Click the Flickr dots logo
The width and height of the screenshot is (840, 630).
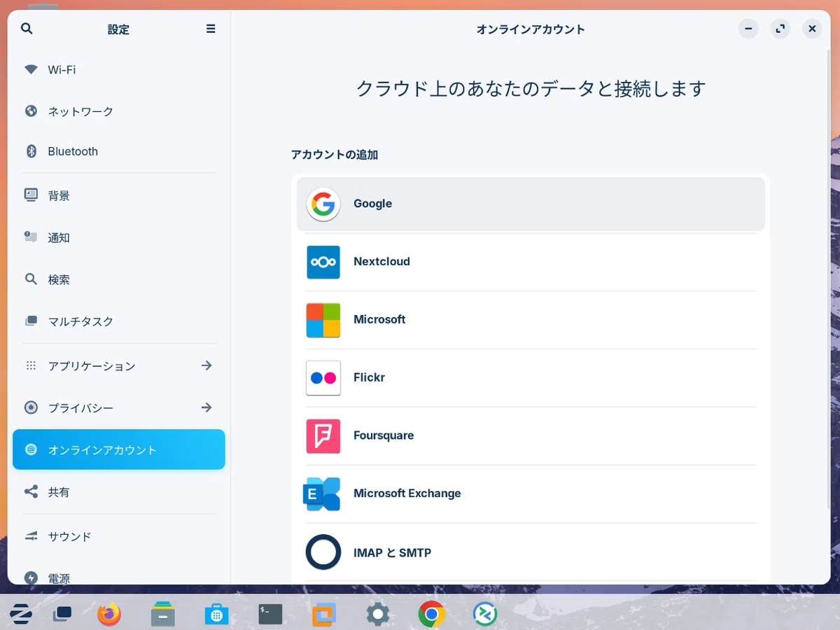[323, 378]
